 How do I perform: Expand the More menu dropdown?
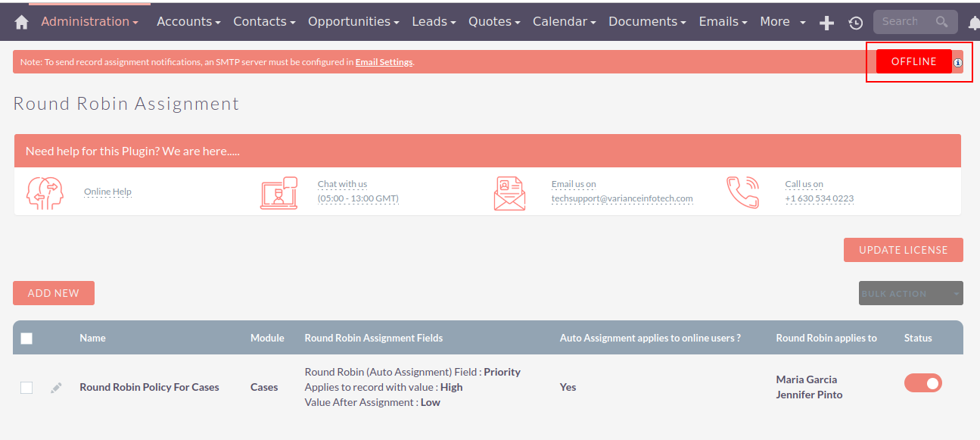(782, 22)
